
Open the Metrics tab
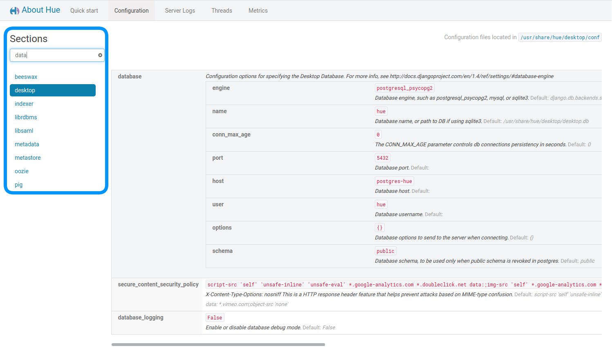[258, 11]
